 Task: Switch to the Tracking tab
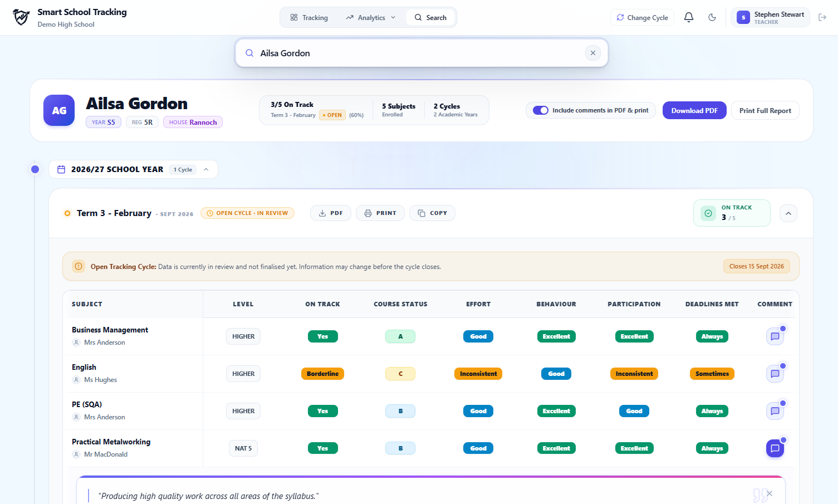pyautogui.click(x=309, y=18)
